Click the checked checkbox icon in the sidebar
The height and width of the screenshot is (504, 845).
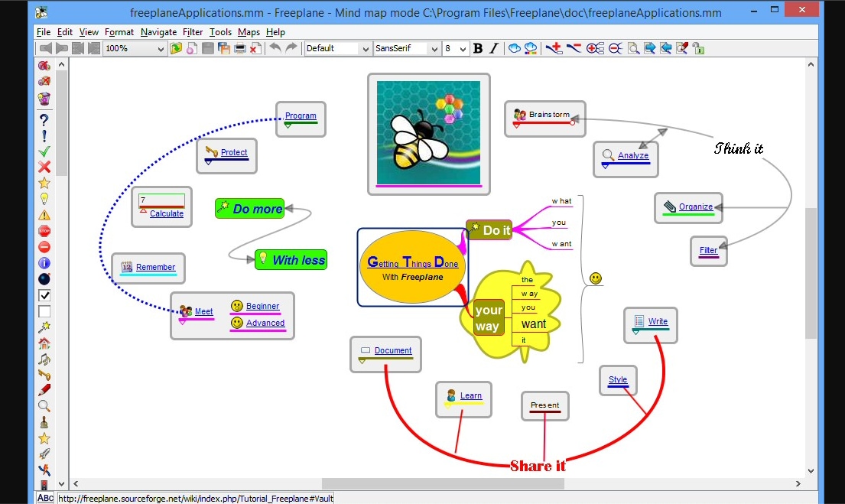44,295
